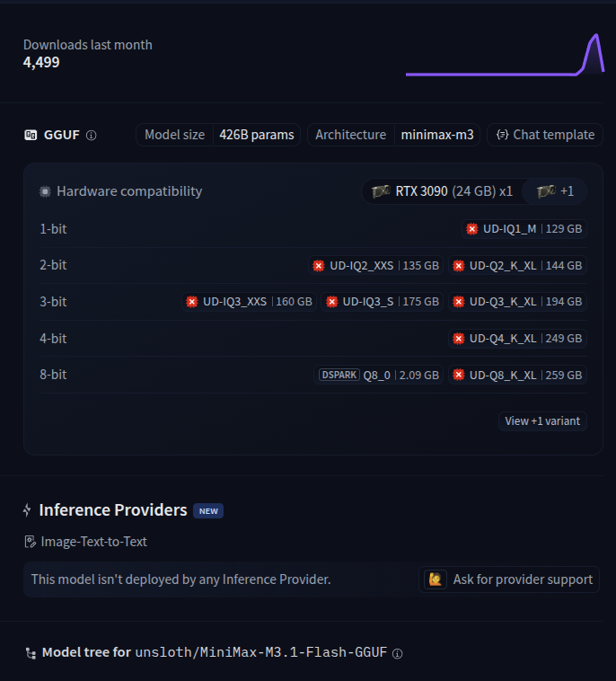The height and width of the screenshot is (681, 616).
Task: Click red incompatible icon beside UD-Q3_K_XL
Action: pyautogui.click(x=459, y=301)
